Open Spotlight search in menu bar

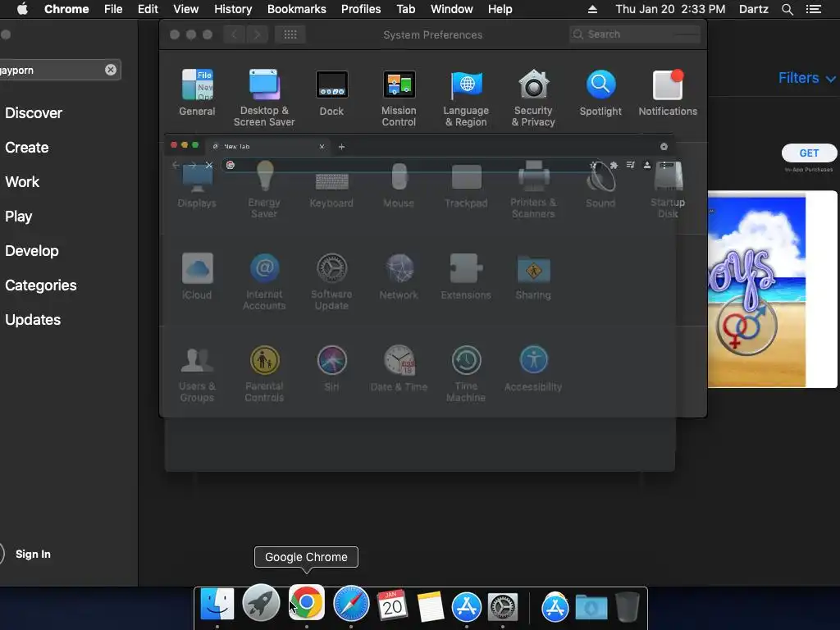(787, 9)
